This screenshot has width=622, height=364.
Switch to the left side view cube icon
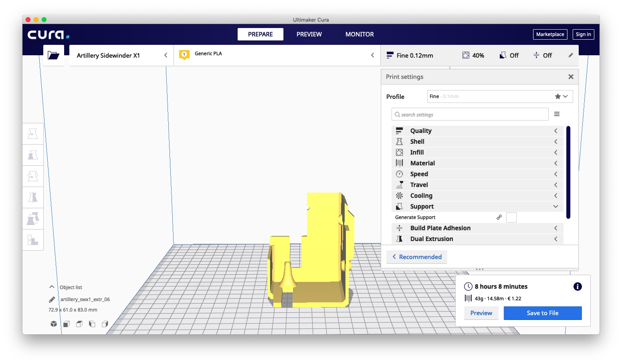click(x=92, y=324)
